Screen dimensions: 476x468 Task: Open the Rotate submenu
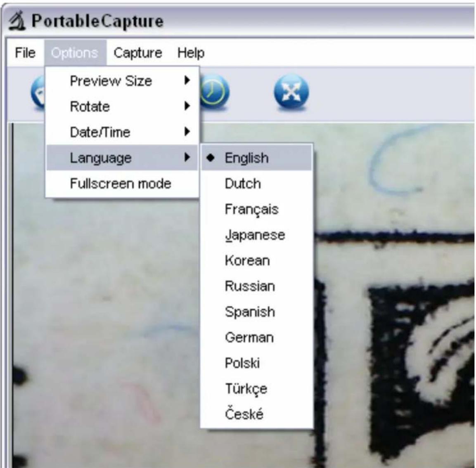pyautogui.click(x=122, y=106)
